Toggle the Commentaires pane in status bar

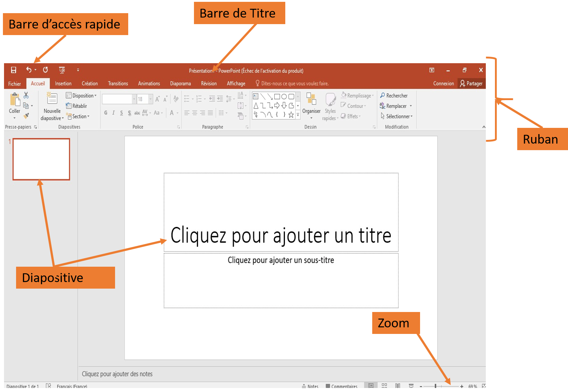click(342, 386)
